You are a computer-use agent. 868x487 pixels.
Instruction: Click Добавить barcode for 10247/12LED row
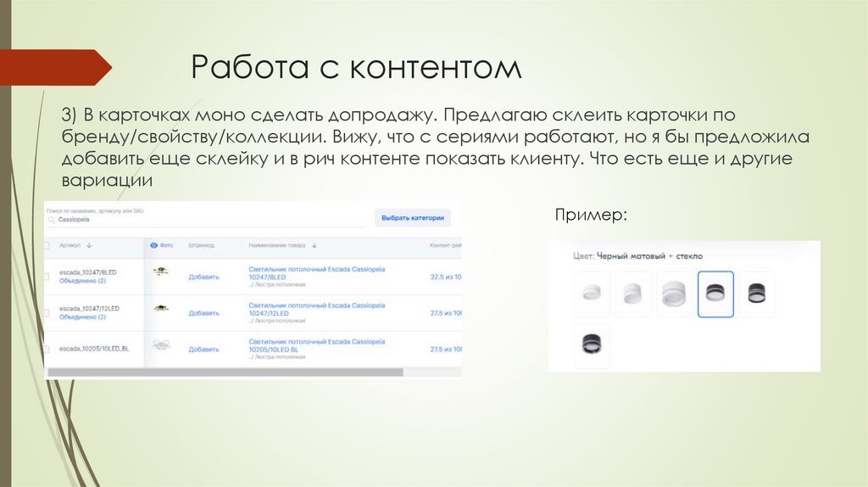(203, 313)
